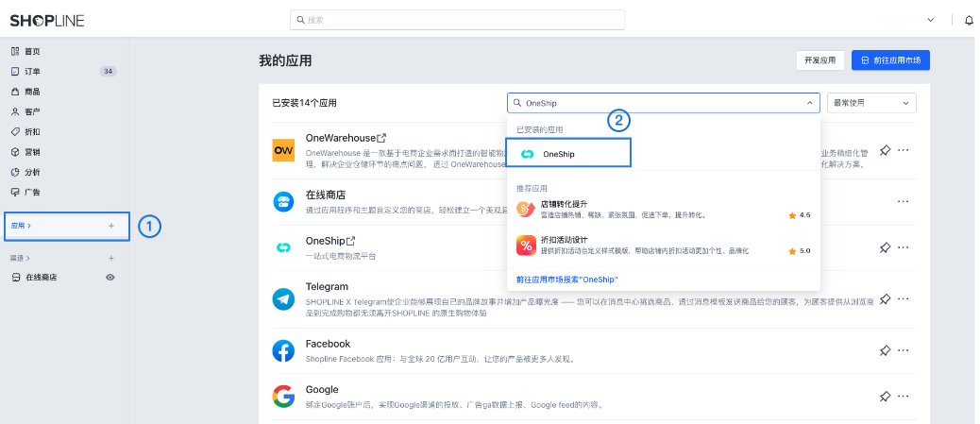This screenshot has height=424, width=980.
Task: Click Telegram app icon
Action: tap(283, 299)
